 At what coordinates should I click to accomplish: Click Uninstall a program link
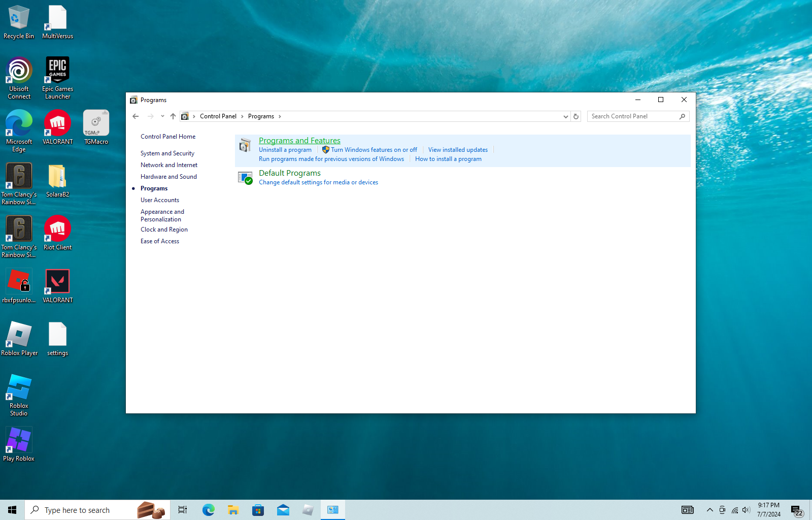[x=285, y=150]
